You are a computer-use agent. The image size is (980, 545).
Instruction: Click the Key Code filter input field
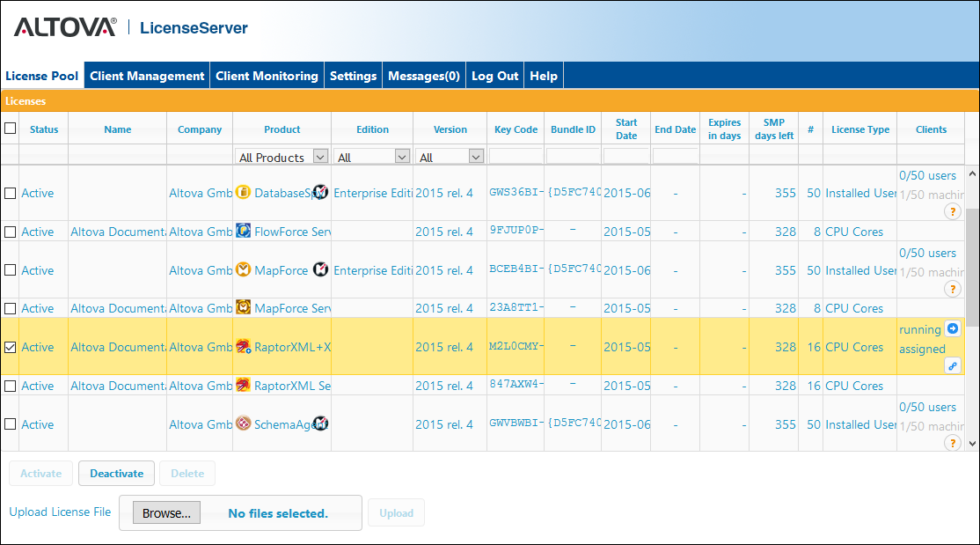pos(516,157)
